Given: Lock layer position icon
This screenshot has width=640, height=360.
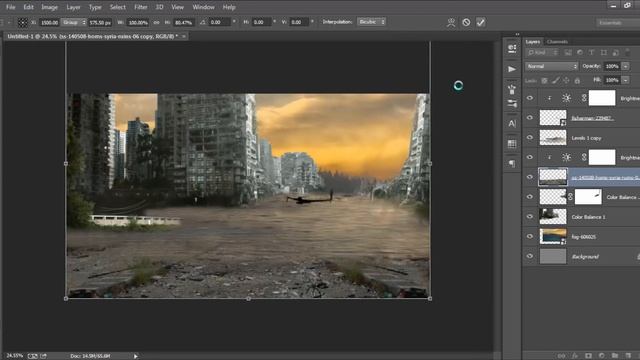Looking at the screenshot, I should tap(566, 80).
